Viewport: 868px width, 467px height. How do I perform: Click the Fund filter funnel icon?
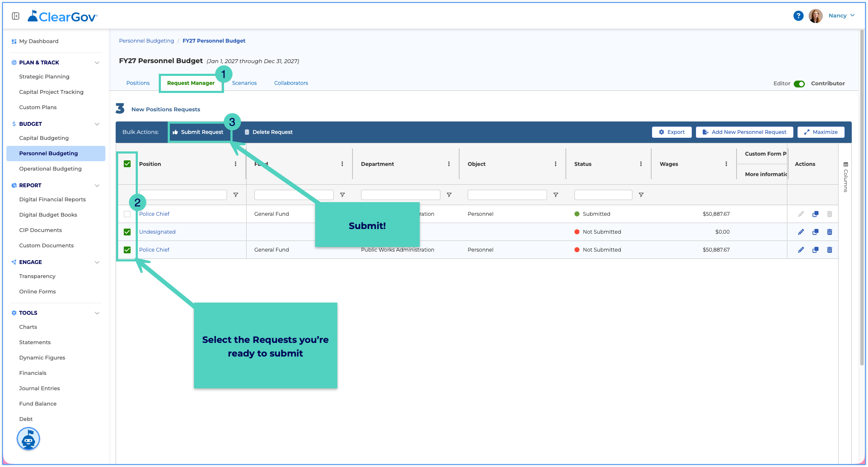tap(342, 195)
